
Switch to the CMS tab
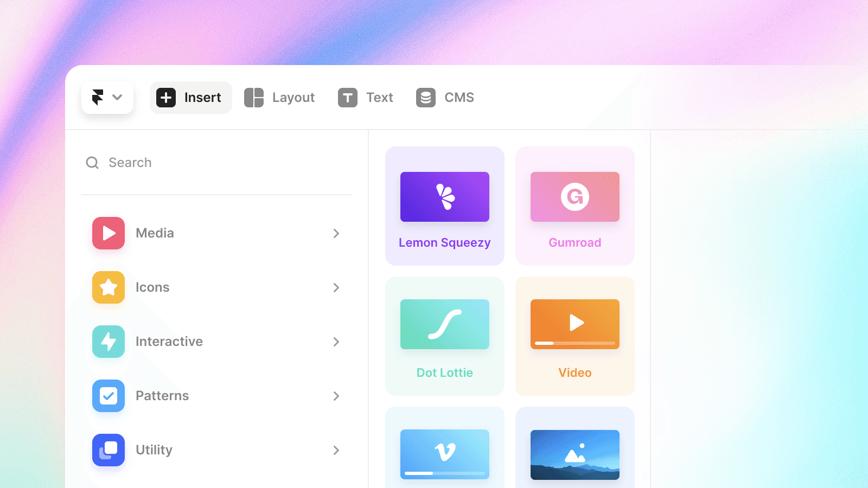point(445,98)
